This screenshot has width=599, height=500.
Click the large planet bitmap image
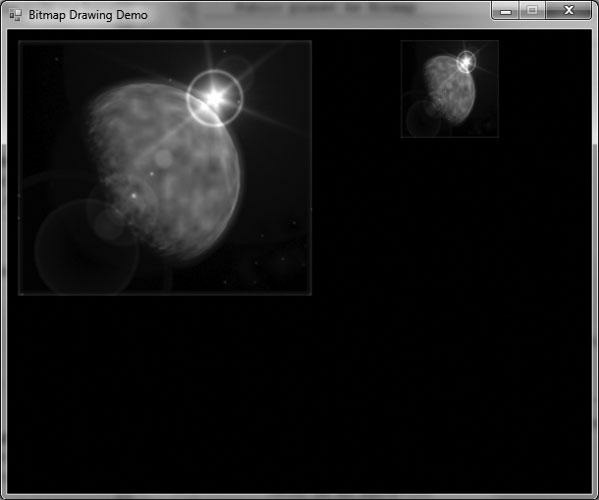[x=165, y=168]
